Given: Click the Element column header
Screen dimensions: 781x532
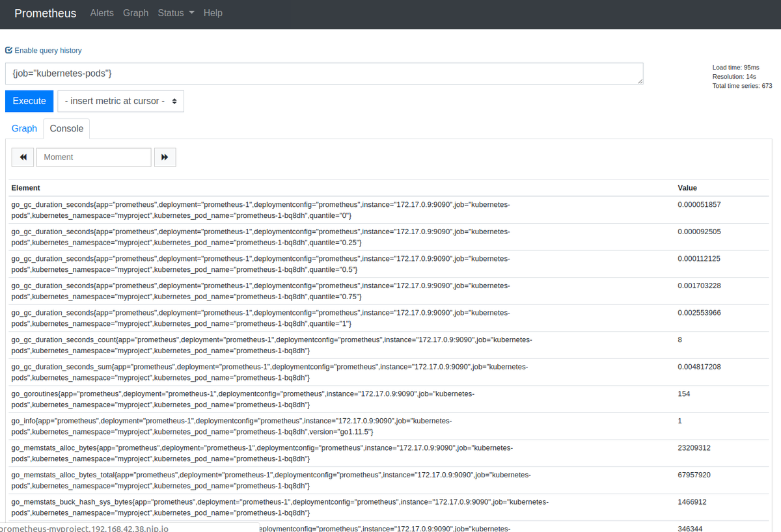Looking at the screenshot, I should pyautogui.click(x=25, y=188).
